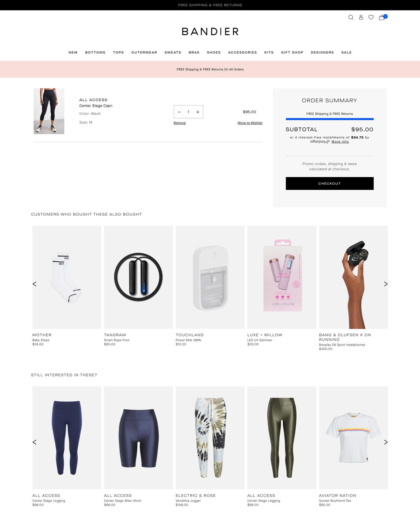The height and width of the screenshot is (532, 420).
Task: Move item to Wishlist
Action: point(250,123)
